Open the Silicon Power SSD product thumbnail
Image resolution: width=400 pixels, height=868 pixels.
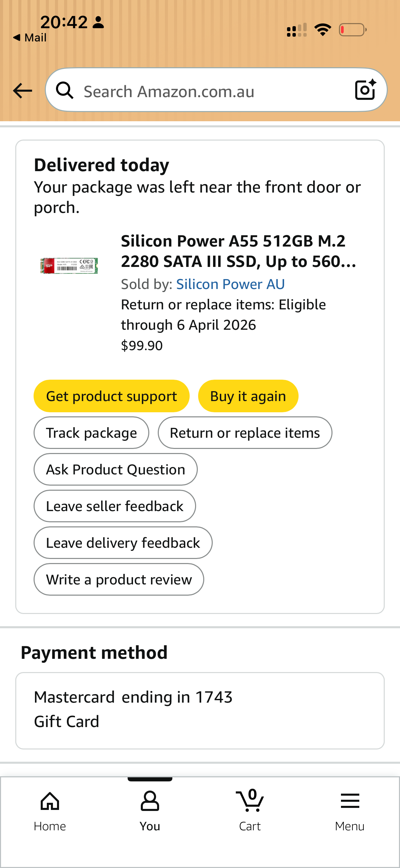(69, 266)
